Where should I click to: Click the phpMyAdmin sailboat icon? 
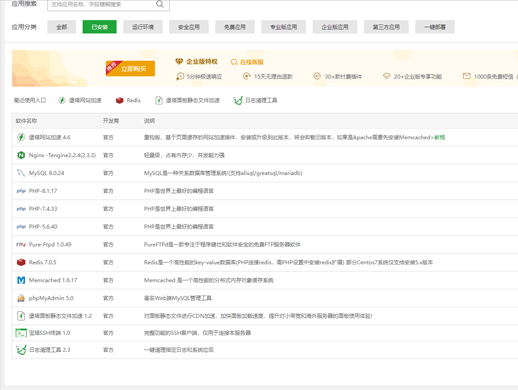(21, 298)
